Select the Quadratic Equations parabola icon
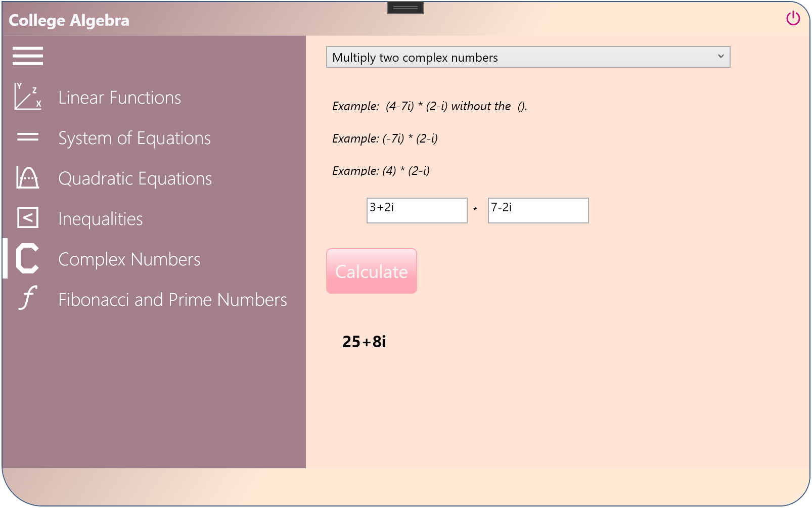This screenshot has width=812, height=508. click(x=28, y=178)
